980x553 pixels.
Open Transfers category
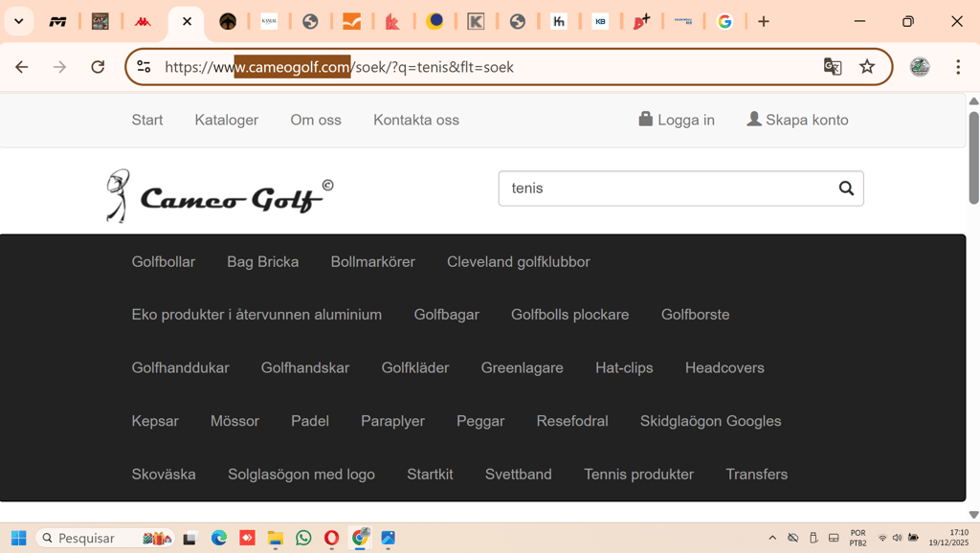pos(756,475)
